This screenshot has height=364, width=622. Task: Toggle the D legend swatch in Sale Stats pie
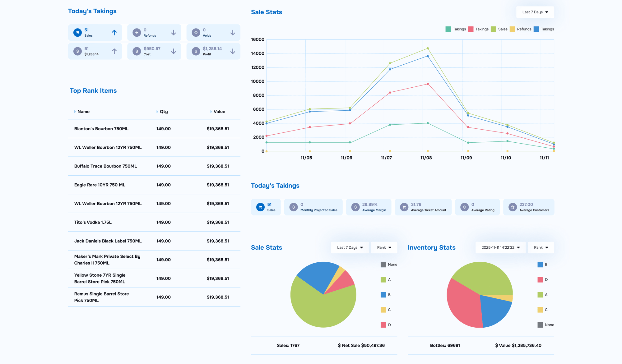(x=383, y=325)
